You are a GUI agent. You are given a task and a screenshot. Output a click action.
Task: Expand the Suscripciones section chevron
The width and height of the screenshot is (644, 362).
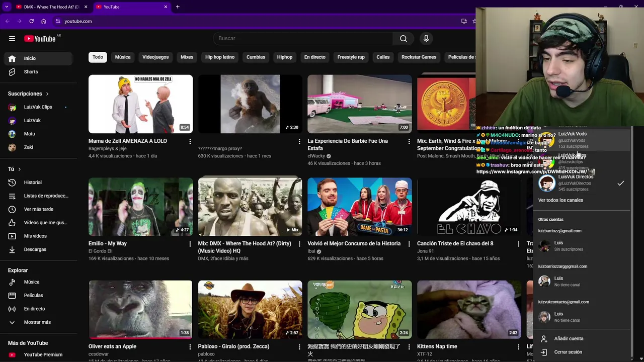pyautogui.click(x=47, y=94)
